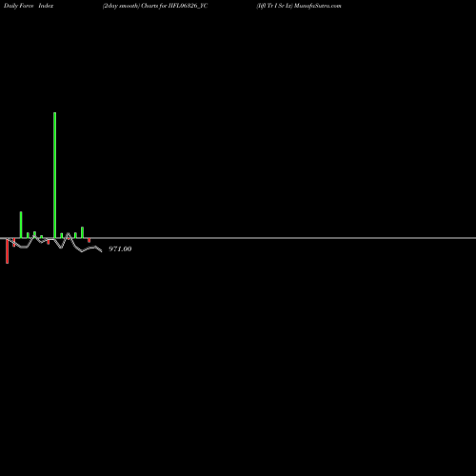Image resolution: width=476 pixels, height=476 pixels.
Task: Click the 971.00 value label
Action: [120, 248]
